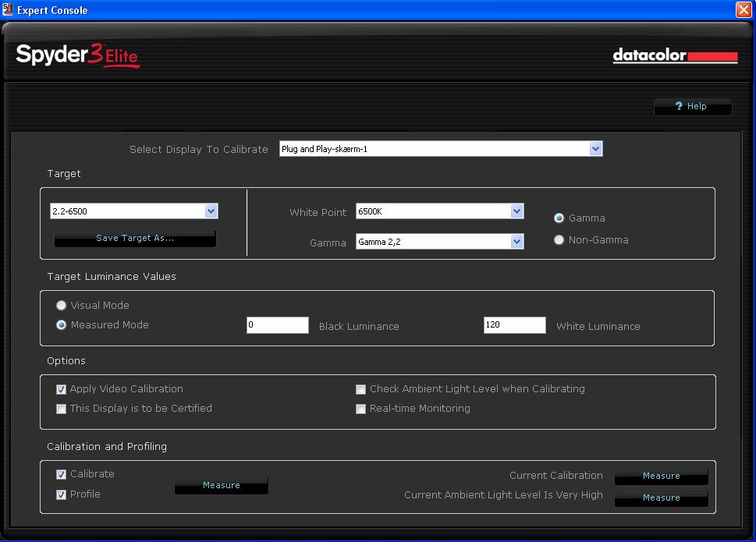Enable Check Ambient Light Level when Calibrating

(x=360, y=389)
